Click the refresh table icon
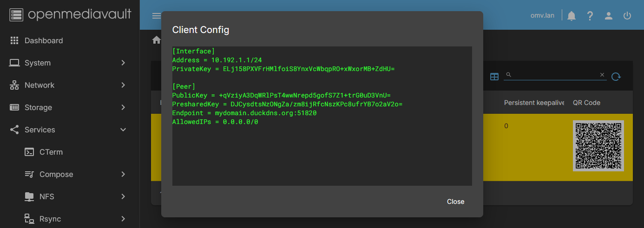 (x=616, y=77)
